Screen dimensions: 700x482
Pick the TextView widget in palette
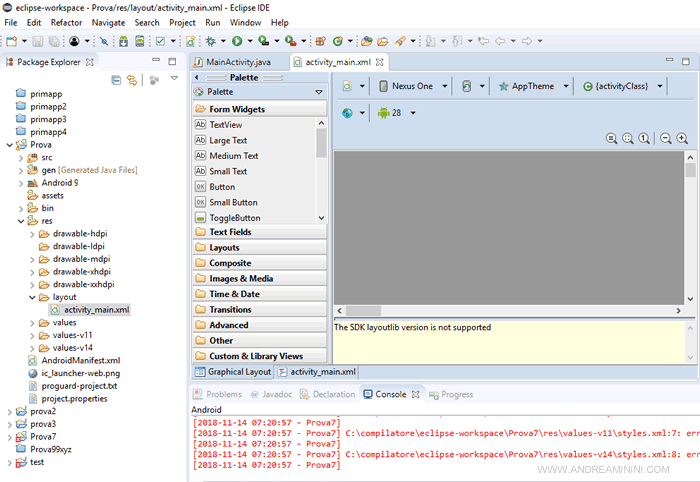pos(225,125)
